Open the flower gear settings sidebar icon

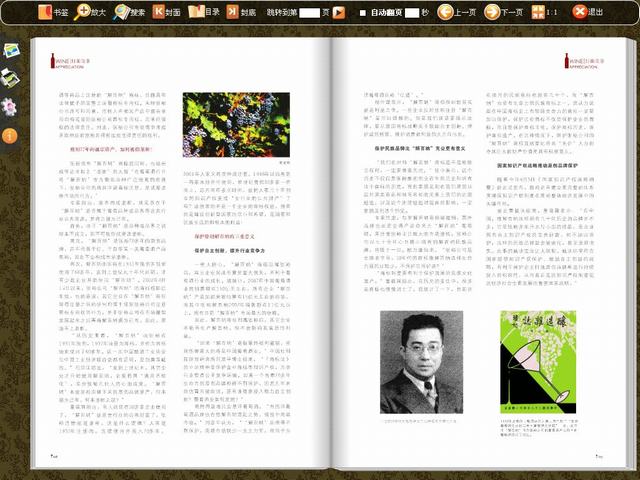[9, 107]
